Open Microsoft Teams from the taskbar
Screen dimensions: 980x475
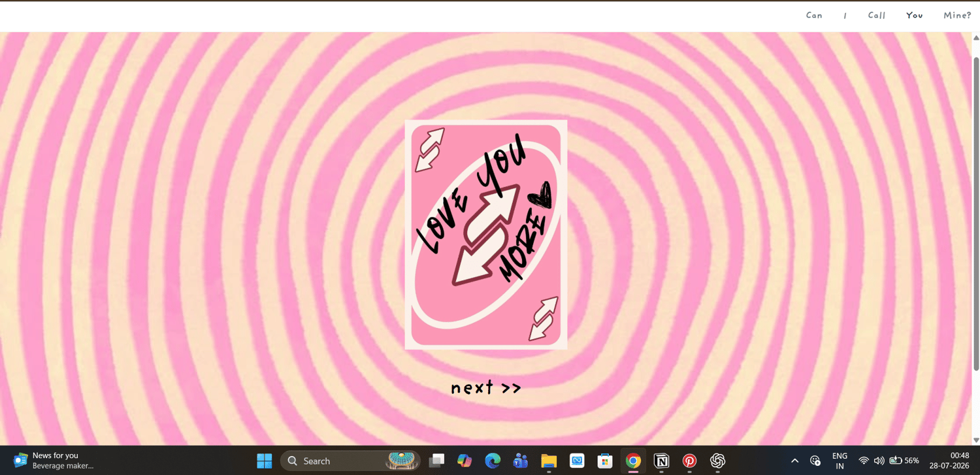[x=521, y=461]
